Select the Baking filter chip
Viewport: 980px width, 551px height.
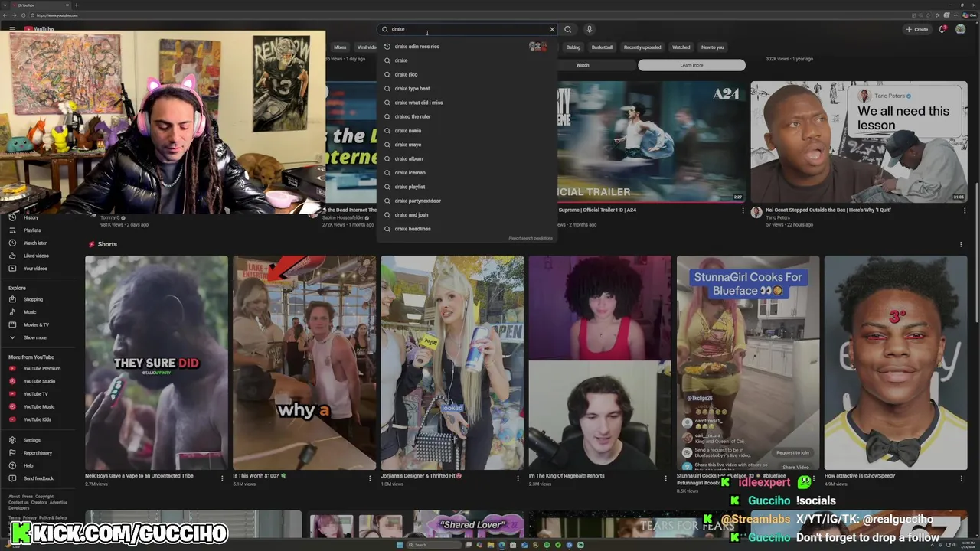[573, 47]
